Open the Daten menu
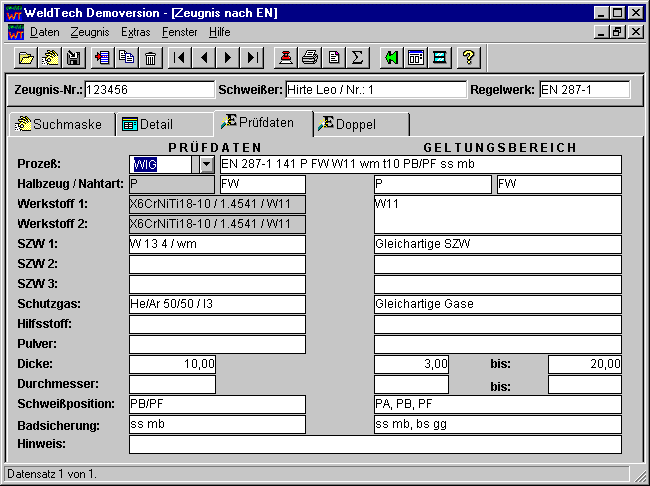Screen dimensions: 650x486 [x=45, y=32]
